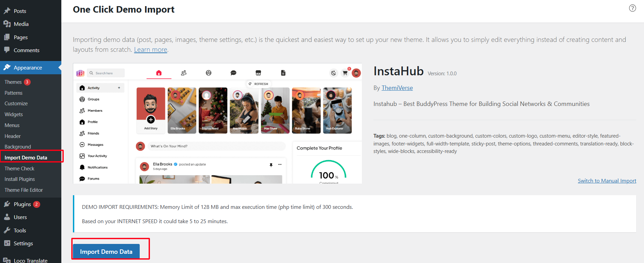Click the Media icon in sidebar

point(7,24)
